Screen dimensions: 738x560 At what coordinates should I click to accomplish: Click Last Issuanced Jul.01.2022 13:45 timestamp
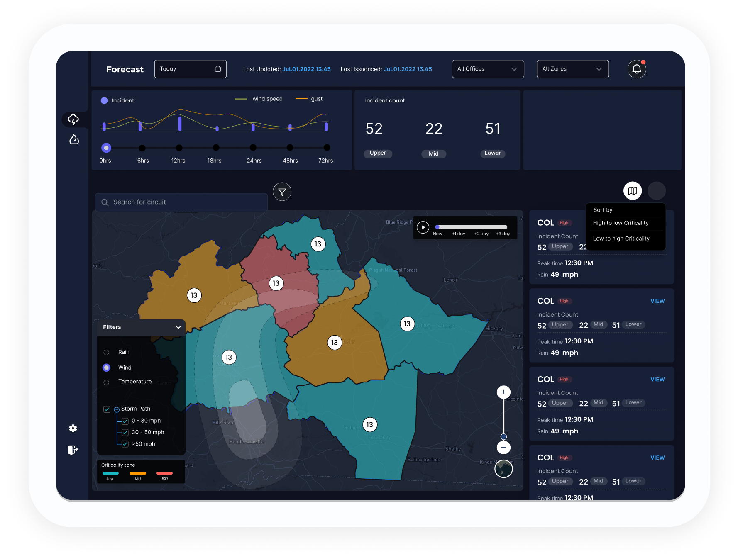(x=408, y=69)
